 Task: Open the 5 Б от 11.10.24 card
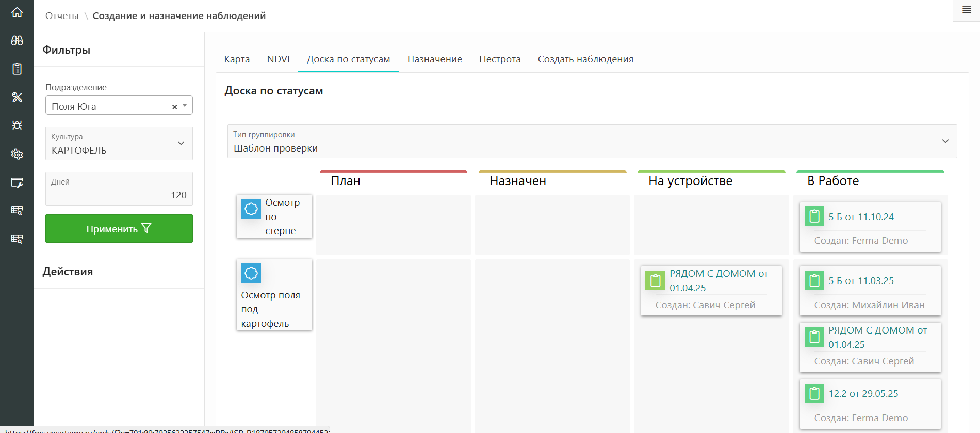pyautogui.click(x=861, y=217)
